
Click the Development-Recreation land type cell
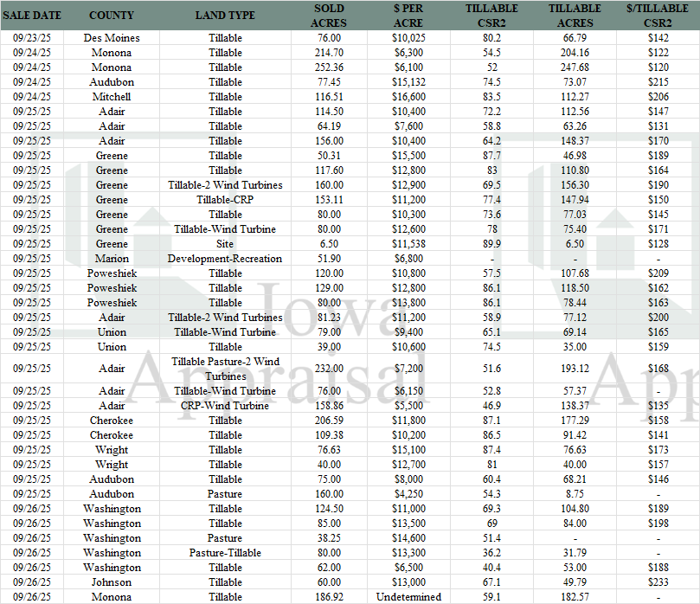(x=225, y=259)
